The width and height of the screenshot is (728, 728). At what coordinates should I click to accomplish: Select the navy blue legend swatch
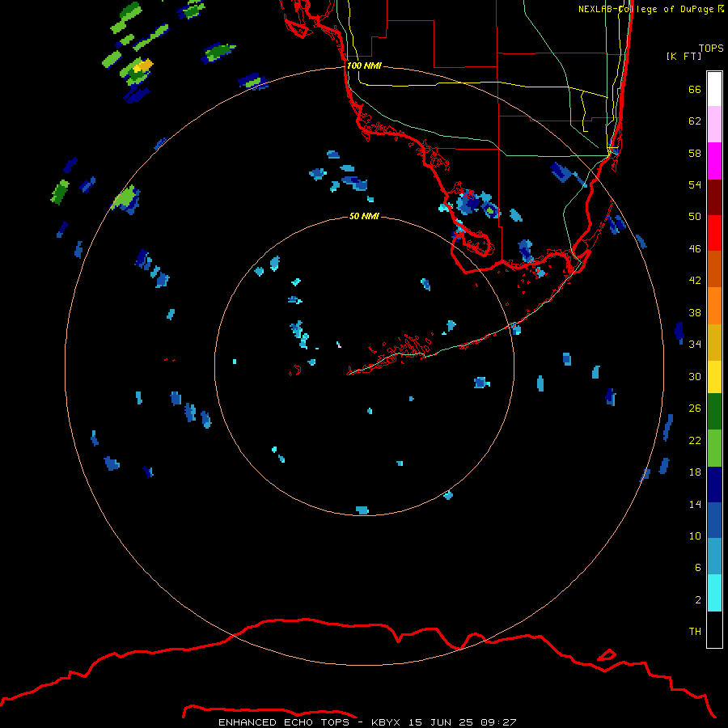(x=714, y=485)
